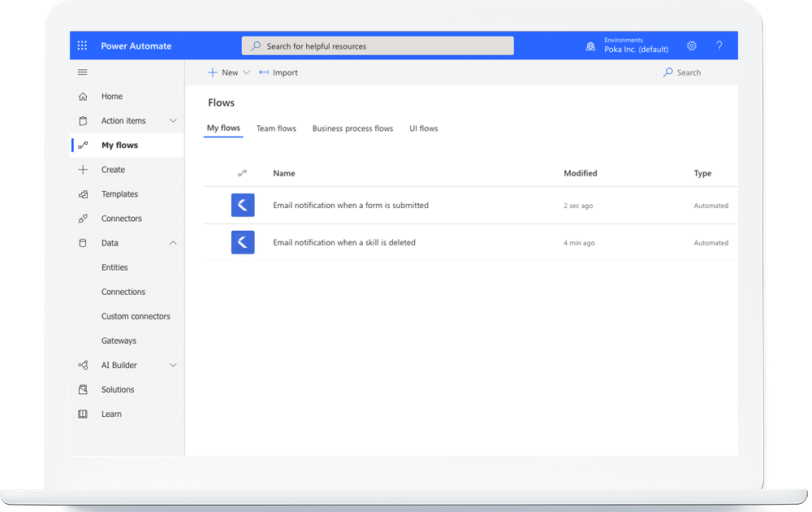Viewport: 812px width, 512px height.
Task: Open the settings gear icon
Action: (691, 46)
